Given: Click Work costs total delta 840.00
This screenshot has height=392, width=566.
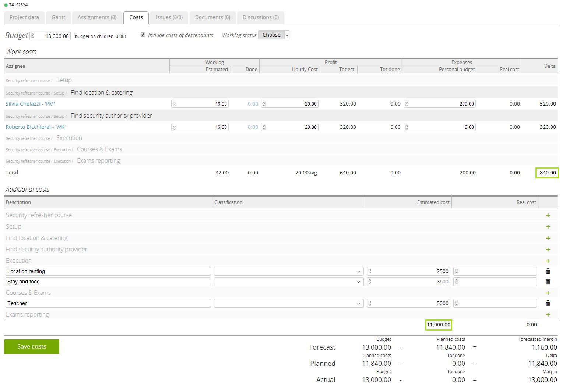Looking at the screenshot, I should (x=548, y=173).
